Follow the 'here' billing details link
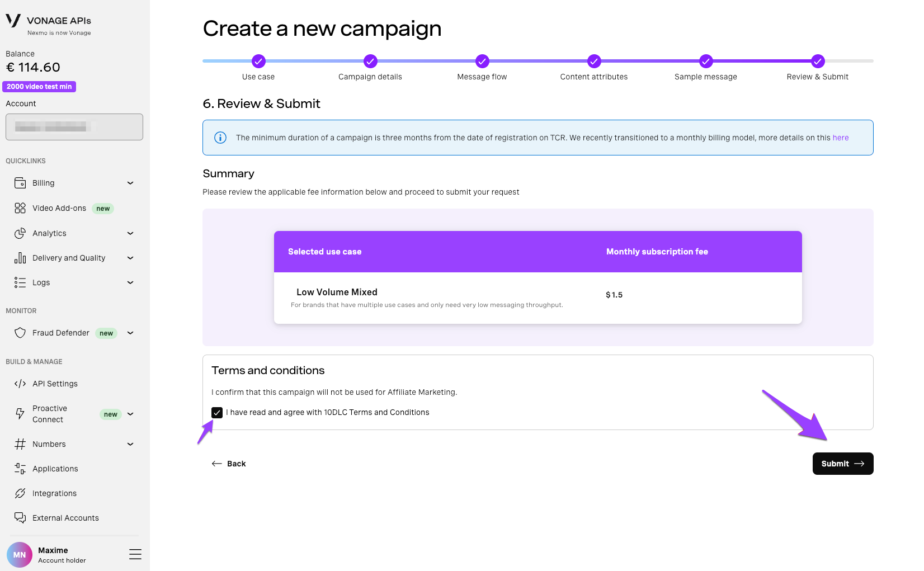This screenshot has height=571, width=924. [841, 138]
